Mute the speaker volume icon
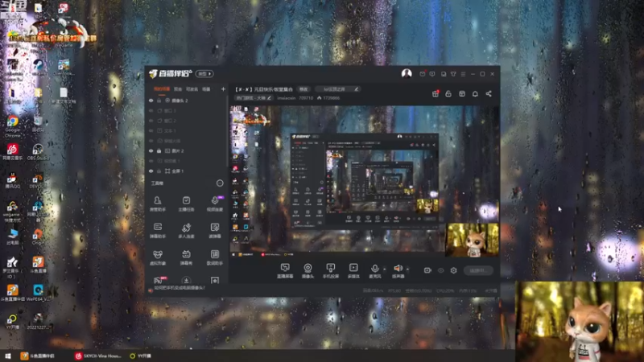 (398, 268)
